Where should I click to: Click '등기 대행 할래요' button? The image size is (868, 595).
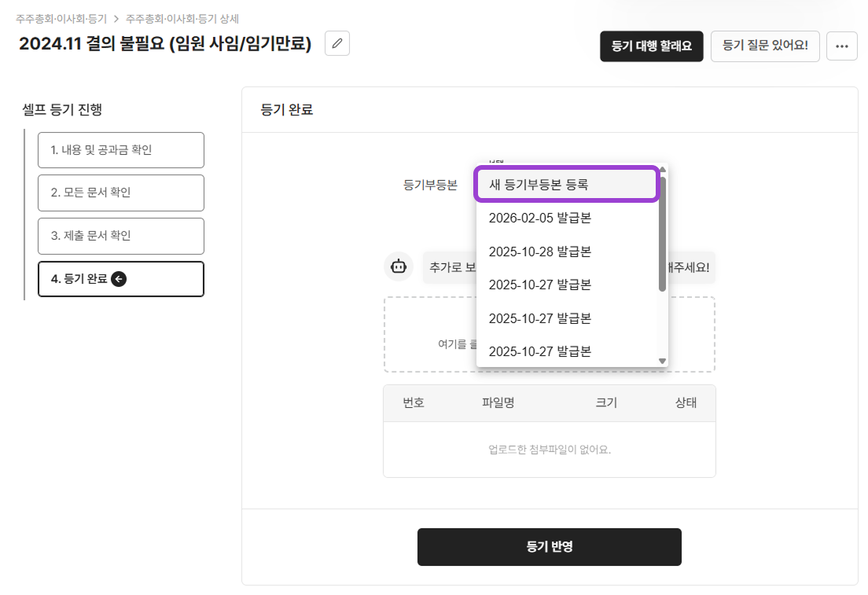[x=651, y=46]
